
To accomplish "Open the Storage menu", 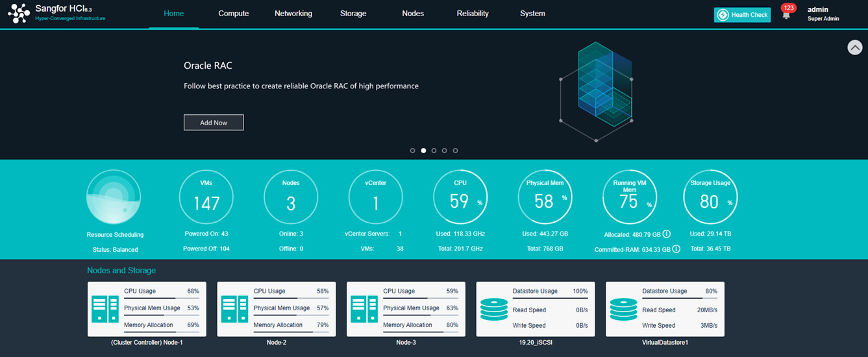I will click(353, 14).
